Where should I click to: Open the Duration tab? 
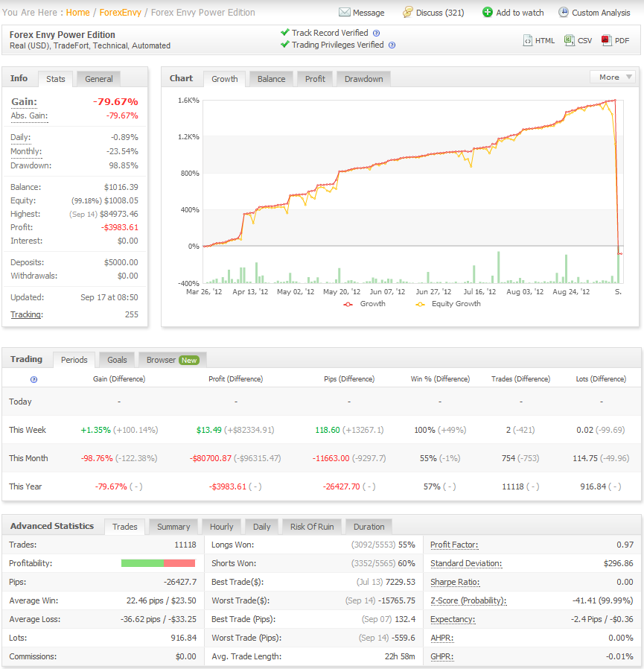369,527
